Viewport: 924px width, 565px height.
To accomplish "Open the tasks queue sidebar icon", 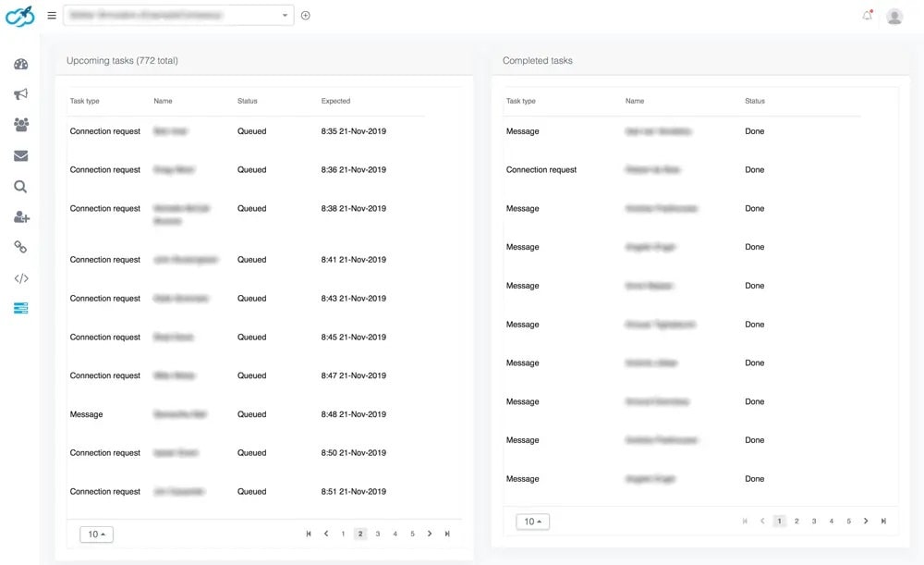I will [x=20, y=308].
